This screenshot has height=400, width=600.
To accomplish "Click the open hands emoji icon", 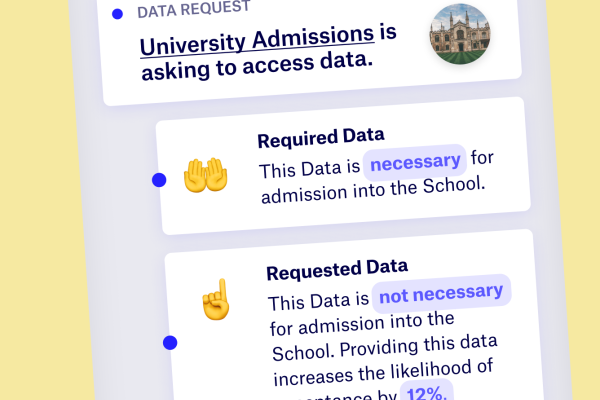I will [206, 178].
